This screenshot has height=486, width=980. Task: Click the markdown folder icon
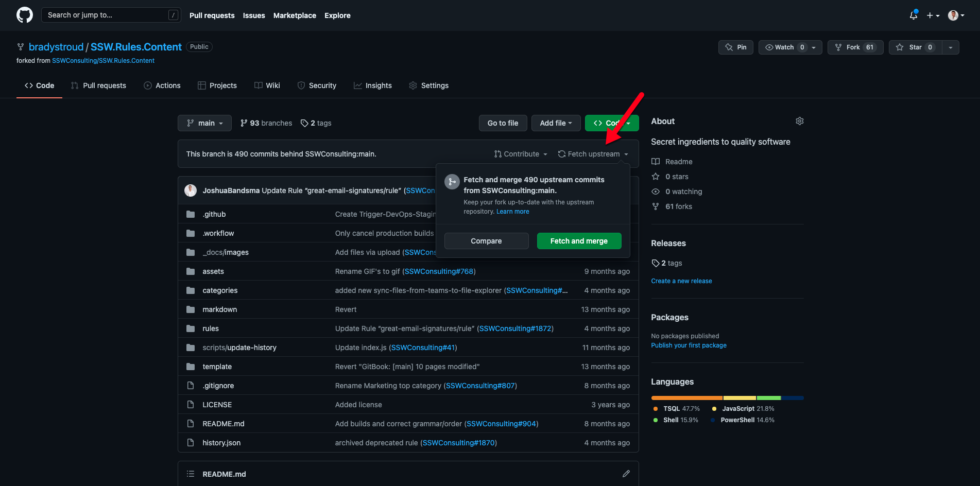pos(191,309)
